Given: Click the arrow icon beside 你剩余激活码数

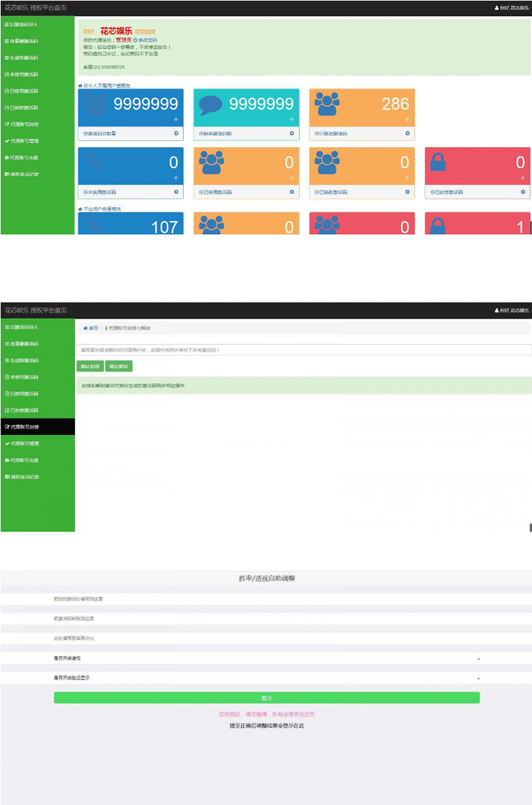Looking at the screenshot, I should tap(292, 134).
